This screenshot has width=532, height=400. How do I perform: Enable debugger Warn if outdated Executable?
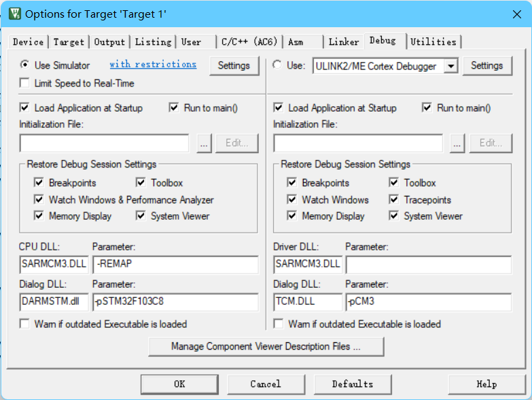tap(278, 324)
